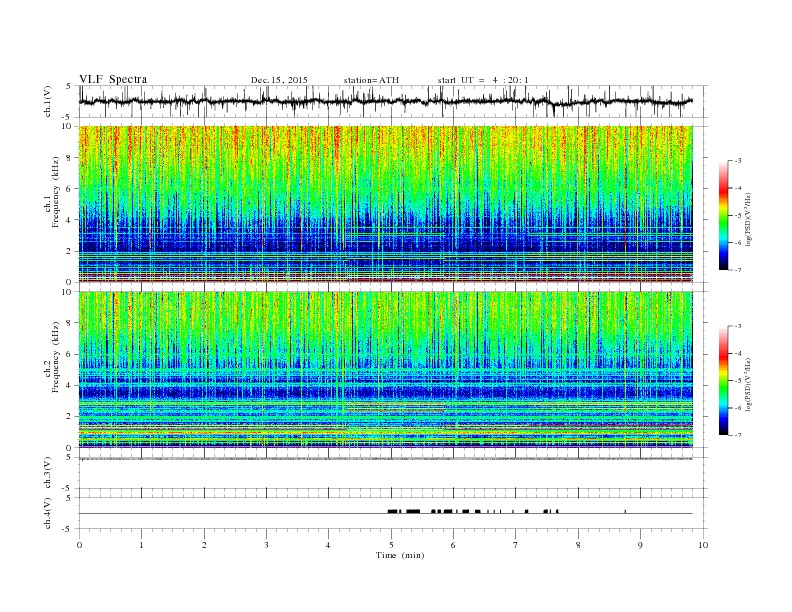Viewport: 792px width, 612px height.
Task: Click the "-7" tick on ch.2 color scale
Action: coord(738,435)
